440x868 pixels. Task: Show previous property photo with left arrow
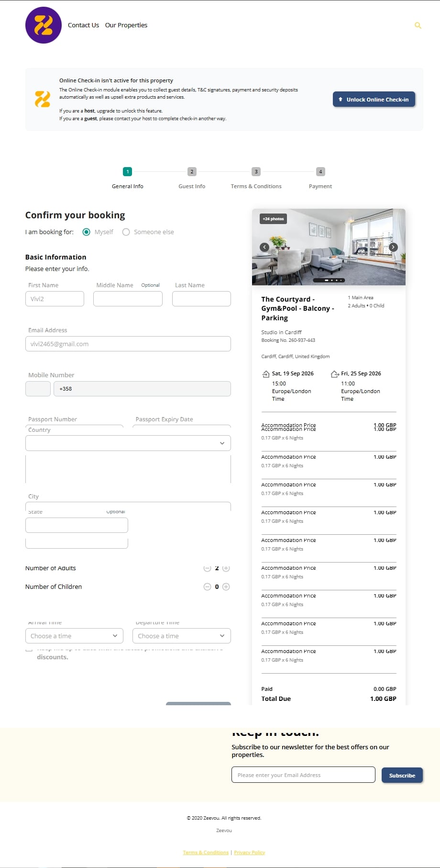tap(264, 247)
